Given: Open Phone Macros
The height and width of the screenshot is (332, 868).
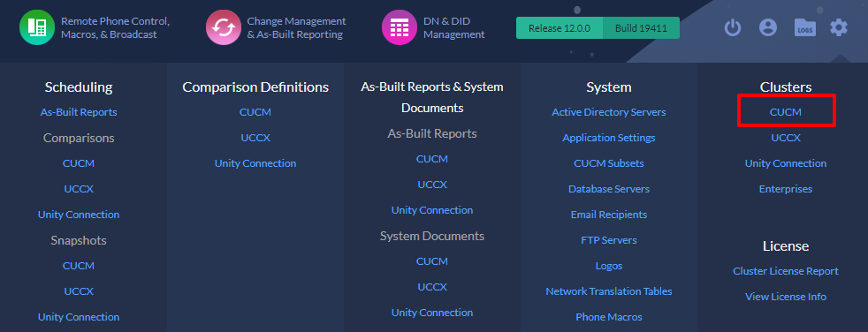Looking at the screenshot, I should click(x=609, y=317).
